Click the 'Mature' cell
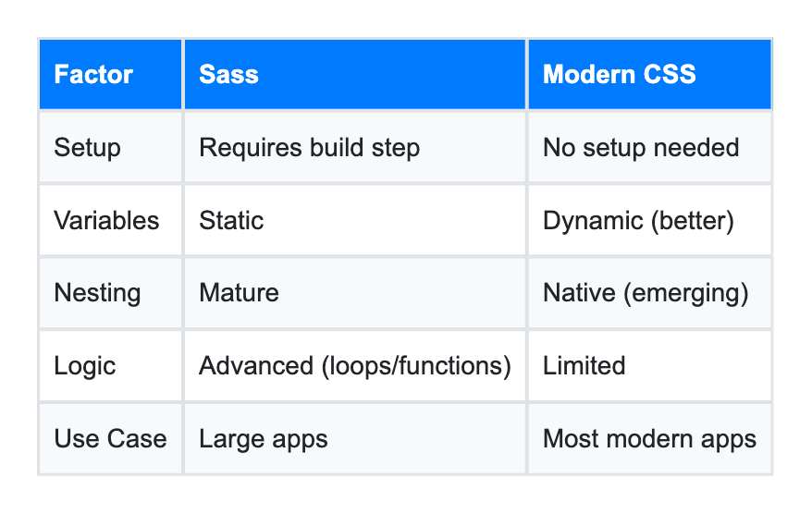The image size is (812, 514). tap(355, 293)
